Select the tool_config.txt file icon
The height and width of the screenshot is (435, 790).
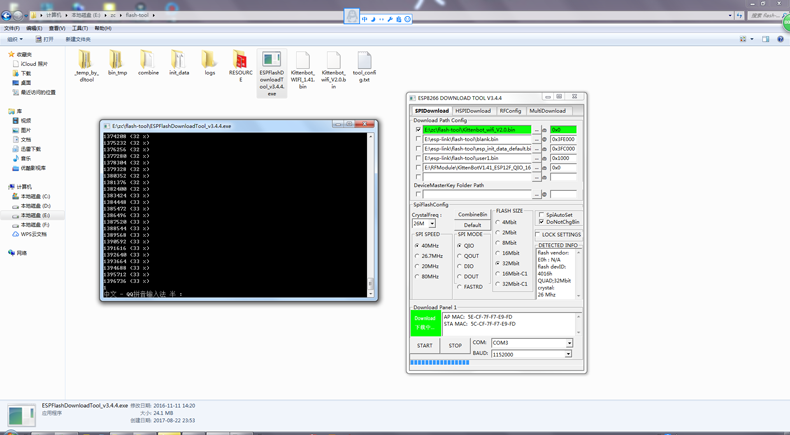[364, 62]
